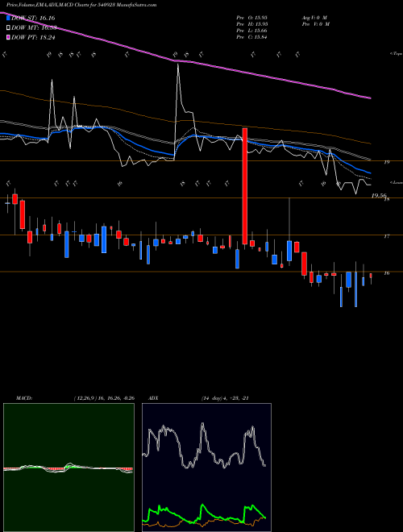Open the ADX indicator panel
The height and width of the screenshot is (532, 403).
pyautogui.click(x=206, y=468)
